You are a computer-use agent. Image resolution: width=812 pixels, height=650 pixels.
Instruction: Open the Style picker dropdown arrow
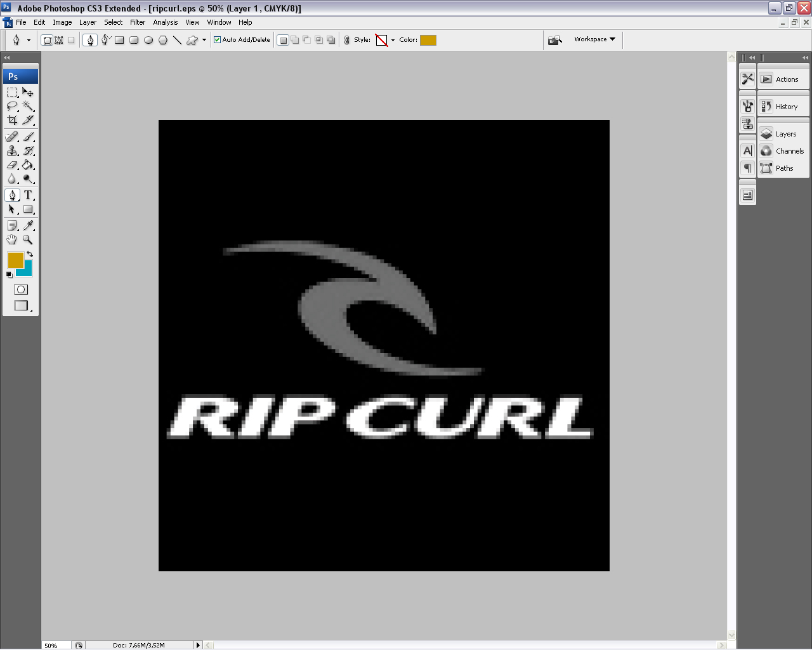tap(393, 40)
